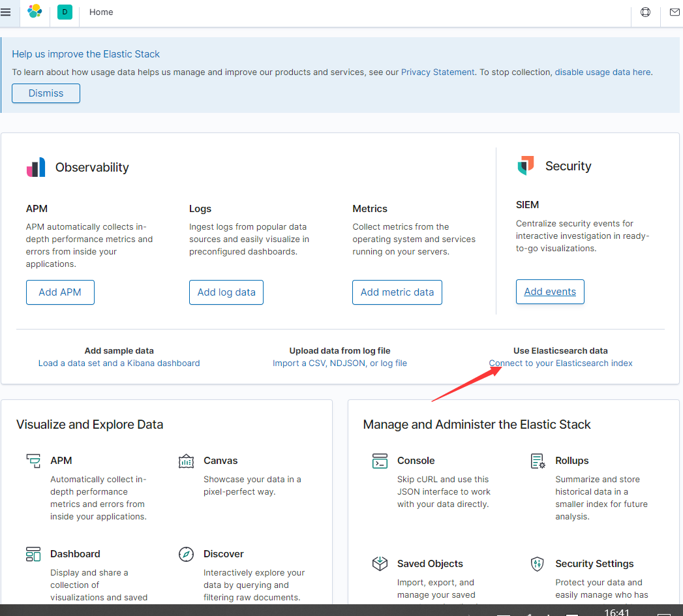Click the Security shield logo

tap(526, 166)
